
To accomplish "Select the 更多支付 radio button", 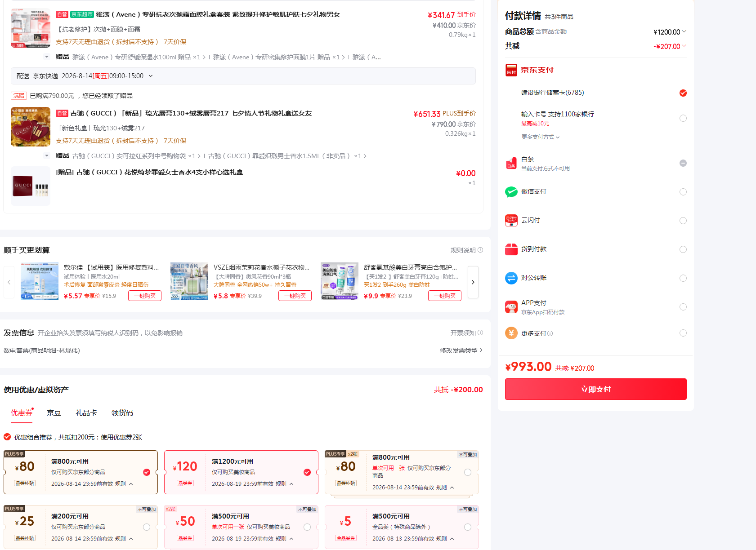I will click(683, 333).
